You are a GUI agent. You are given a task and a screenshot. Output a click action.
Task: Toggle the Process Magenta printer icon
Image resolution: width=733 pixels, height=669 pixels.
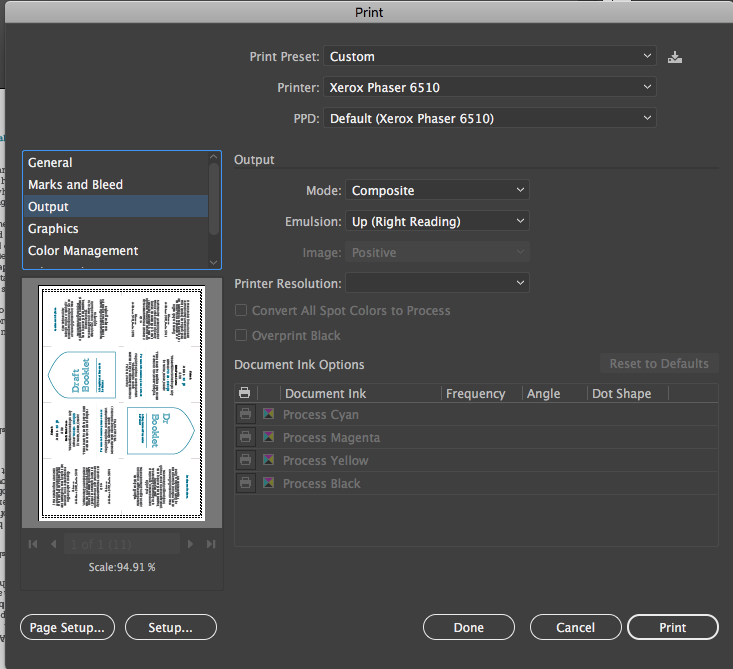(245, 438)
